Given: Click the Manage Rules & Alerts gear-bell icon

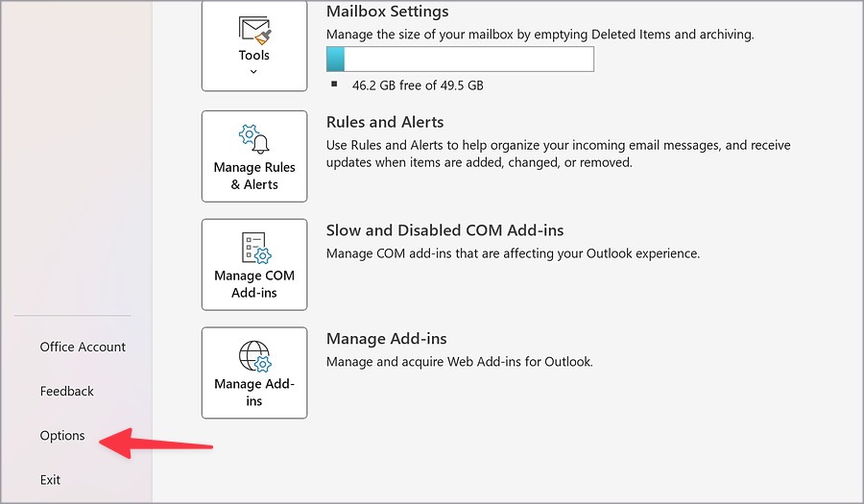Looking at the screenshot, I should pos(254,138).
